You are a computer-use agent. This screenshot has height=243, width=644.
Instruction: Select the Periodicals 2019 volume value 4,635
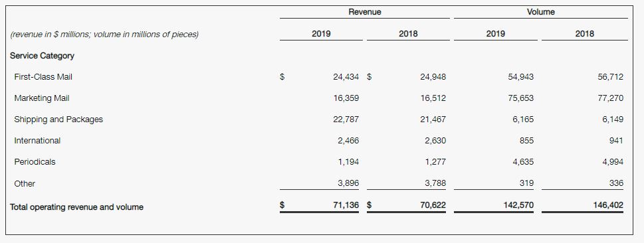(x=523, y=162)
